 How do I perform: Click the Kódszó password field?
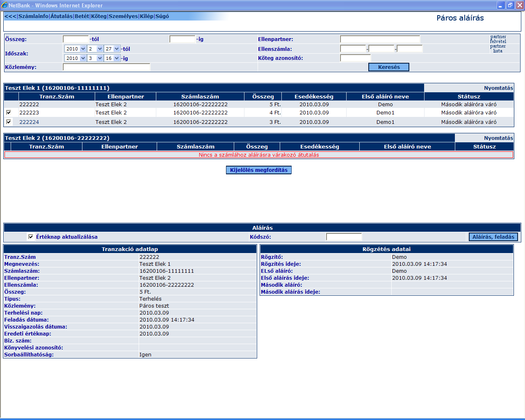344,237
